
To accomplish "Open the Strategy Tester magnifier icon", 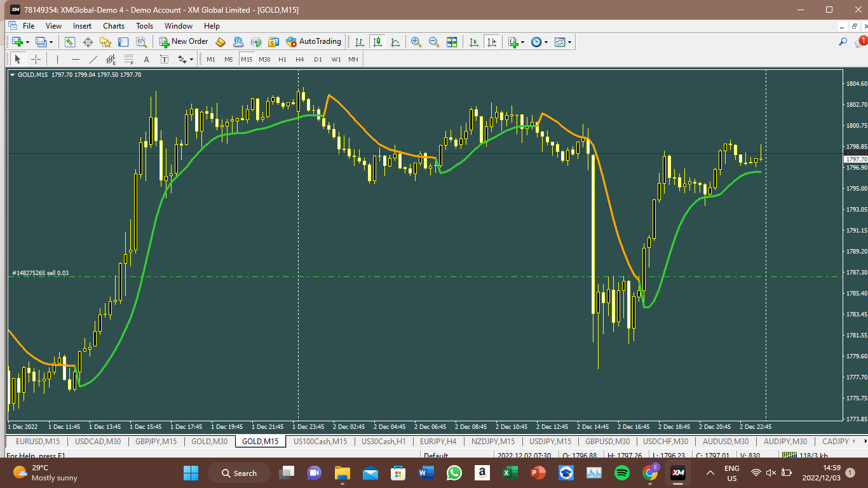I will point(141,42).
